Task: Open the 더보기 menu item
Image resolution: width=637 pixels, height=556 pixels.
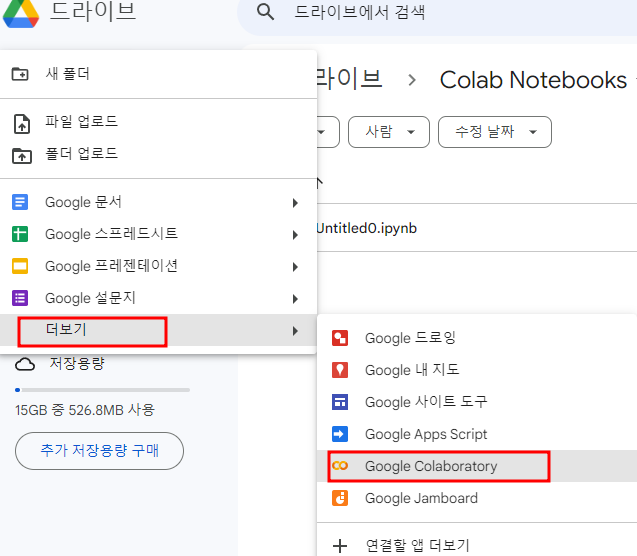Action: [158, 330]
